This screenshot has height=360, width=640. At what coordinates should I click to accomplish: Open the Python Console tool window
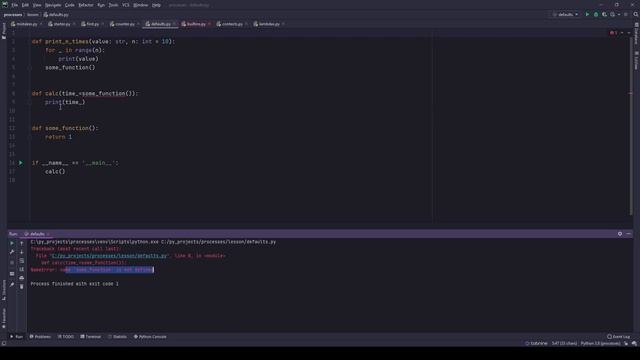click(x=150, y=337)
